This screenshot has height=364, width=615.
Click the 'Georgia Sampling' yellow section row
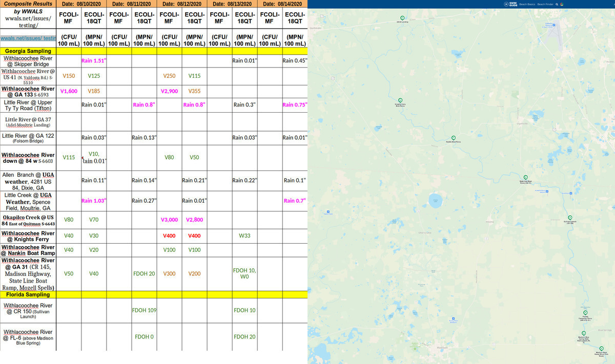154,51
